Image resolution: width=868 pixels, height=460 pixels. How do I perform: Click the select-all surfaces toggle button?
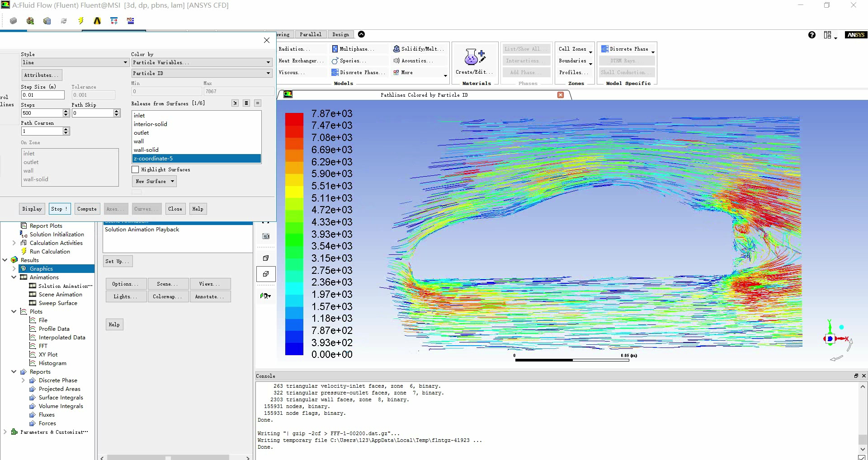[246, 103]
